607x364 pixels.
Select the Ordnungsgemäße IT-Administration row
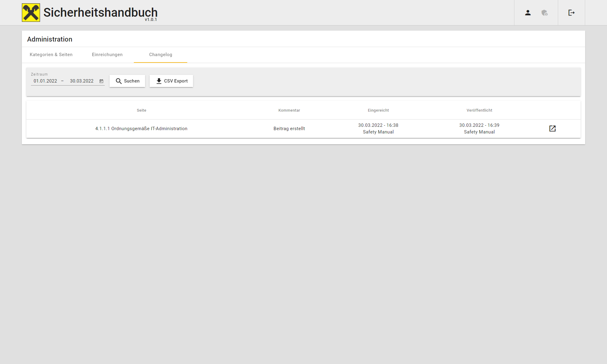coord(141,129)
